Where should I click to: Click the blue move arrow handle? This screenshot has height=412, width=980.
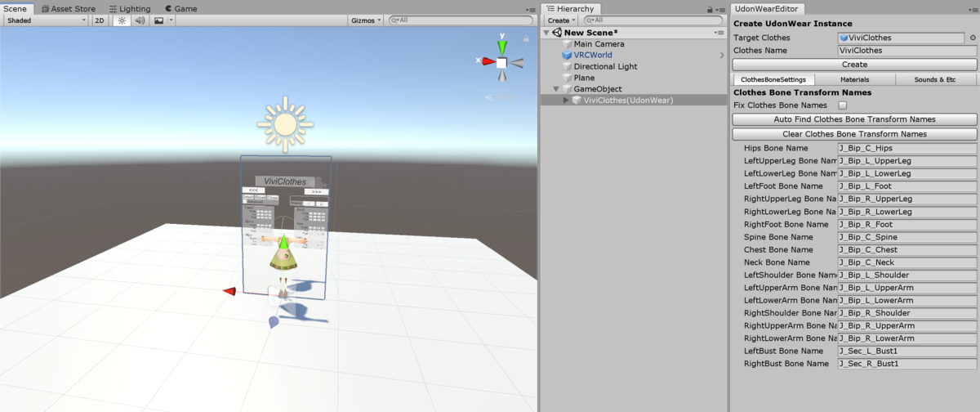(x=274, y=322)
